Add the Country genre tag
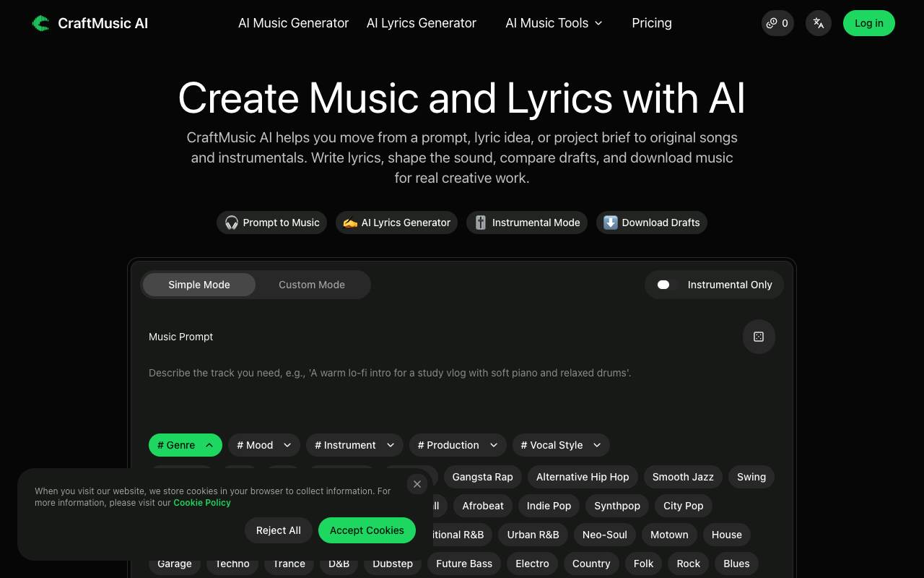Viewport: 924px width, 578px height. pos(591,564)
